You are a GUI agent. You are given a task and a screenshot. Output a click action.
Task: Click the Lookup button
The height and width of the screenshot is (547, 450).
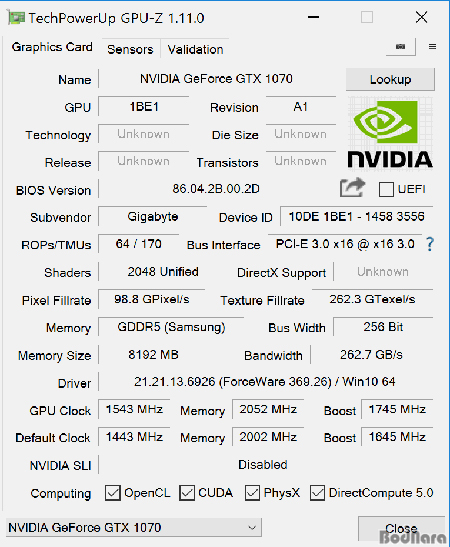coord(390,80)
